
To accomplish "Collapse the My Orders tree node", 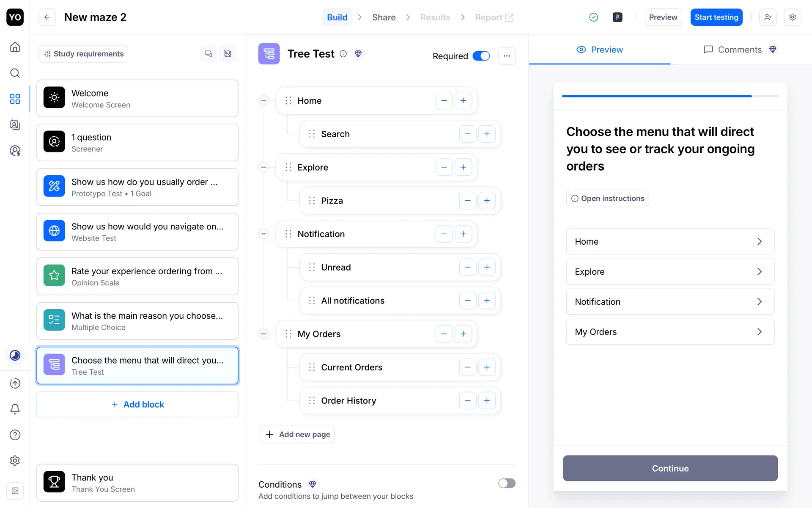I will pyautogui.click(x=263, y=334).
